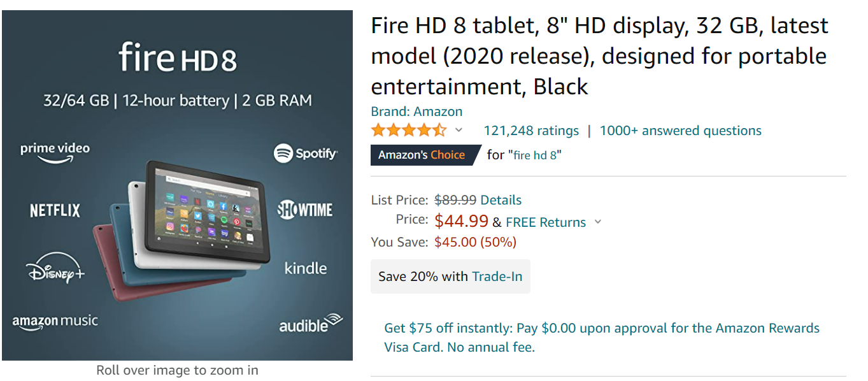Open the fire hd 8 search link
868x381 pixels.
(534, 154)
